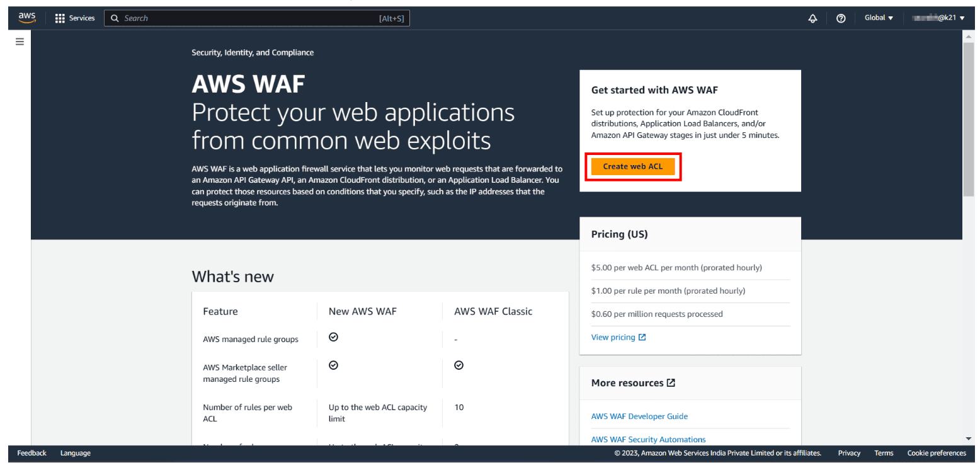Focus the top Search input field
The width and height of the screenshot is (980, 470).
tap(257, 18)
